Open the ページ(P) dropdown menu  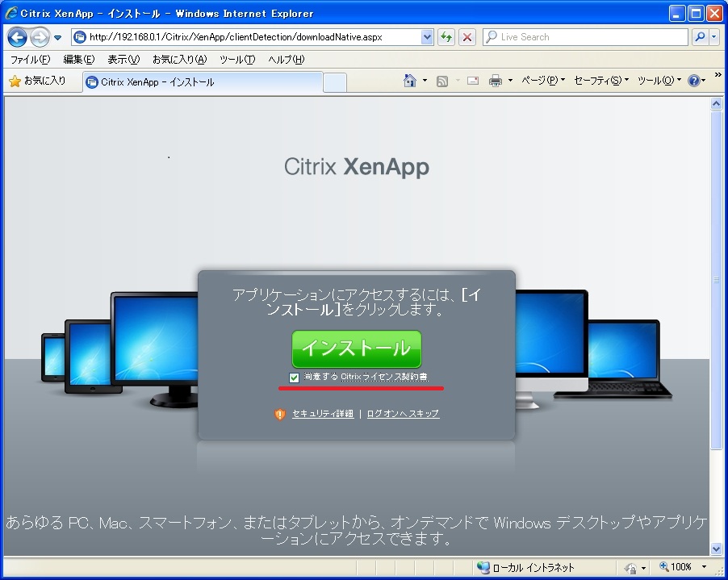(x=543, y=81)
